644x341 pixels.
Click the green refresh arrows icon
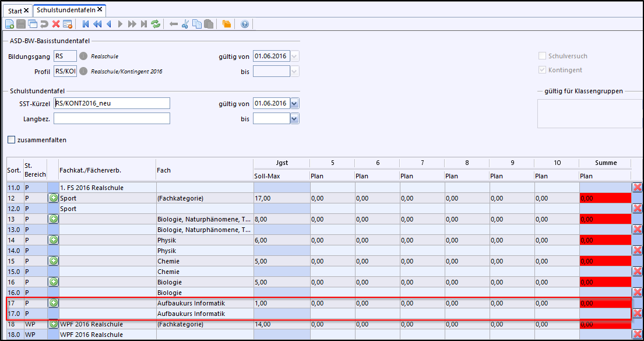[156, 24]
